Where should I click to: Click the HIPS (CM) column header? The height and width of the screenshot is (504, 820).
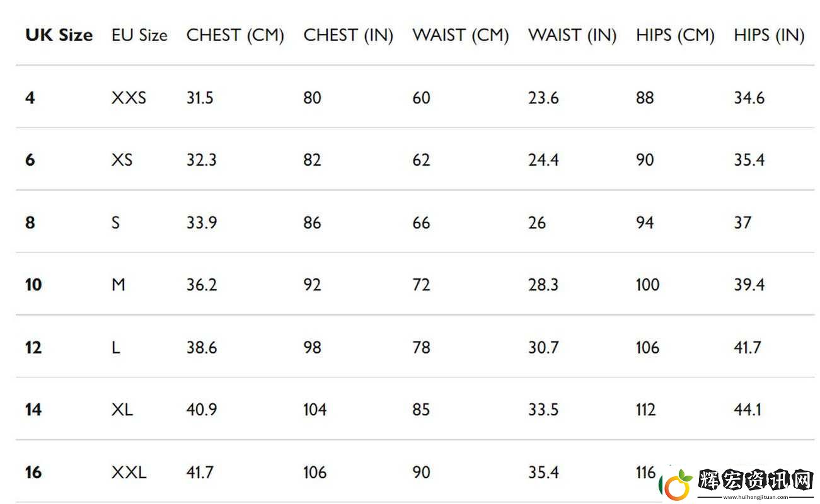click(675, 36)
